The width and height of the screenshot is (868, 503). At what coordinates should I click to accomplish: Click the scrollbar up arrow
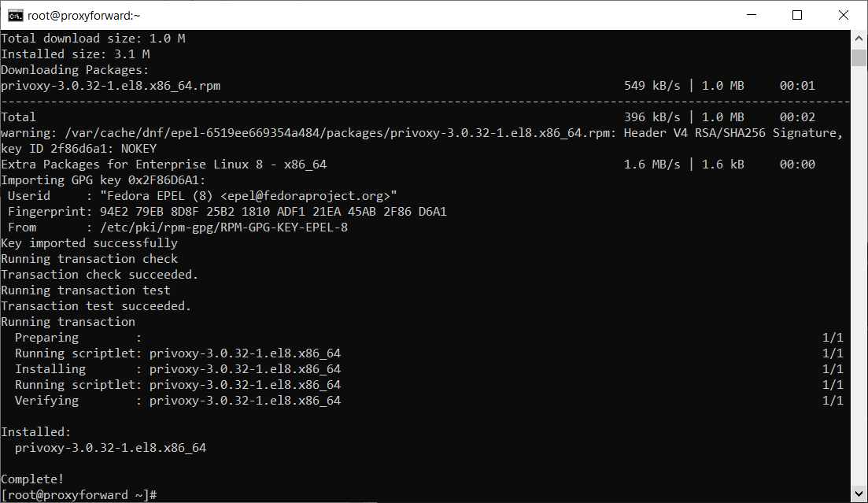click(859, 39)
